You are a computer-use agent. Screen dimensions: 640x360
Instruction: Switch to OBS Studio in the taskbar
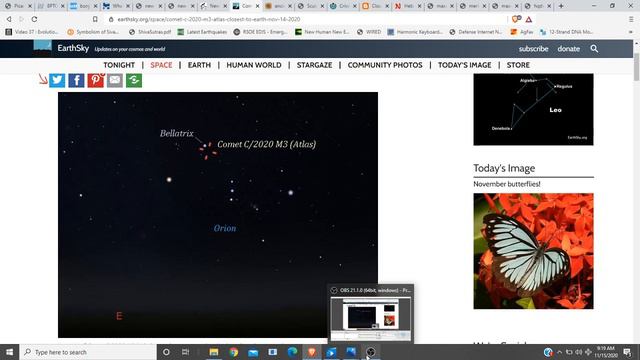371,352
